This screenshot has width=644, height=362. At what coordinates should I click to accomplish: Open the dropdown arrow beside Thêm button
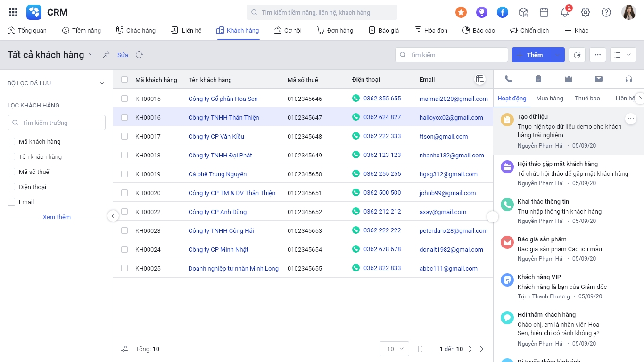[557, 55]
